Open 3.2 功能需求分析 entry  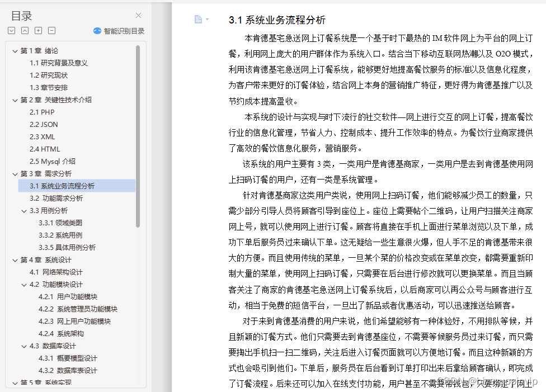coord(56,198)
